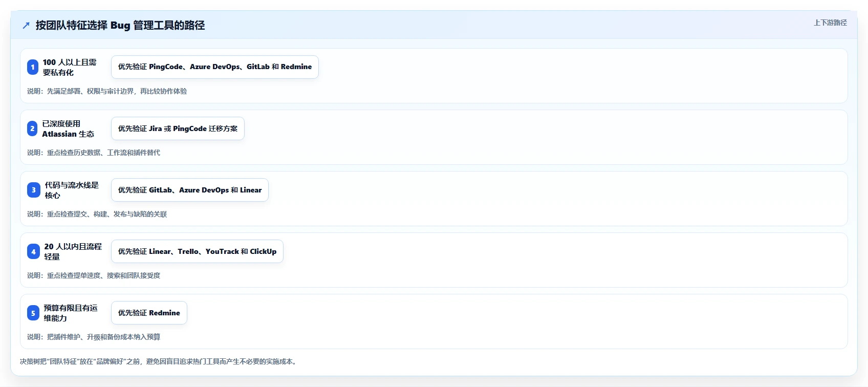Click the arrow icon beside the Bug 管理工具 title

[x=26, y=26]
